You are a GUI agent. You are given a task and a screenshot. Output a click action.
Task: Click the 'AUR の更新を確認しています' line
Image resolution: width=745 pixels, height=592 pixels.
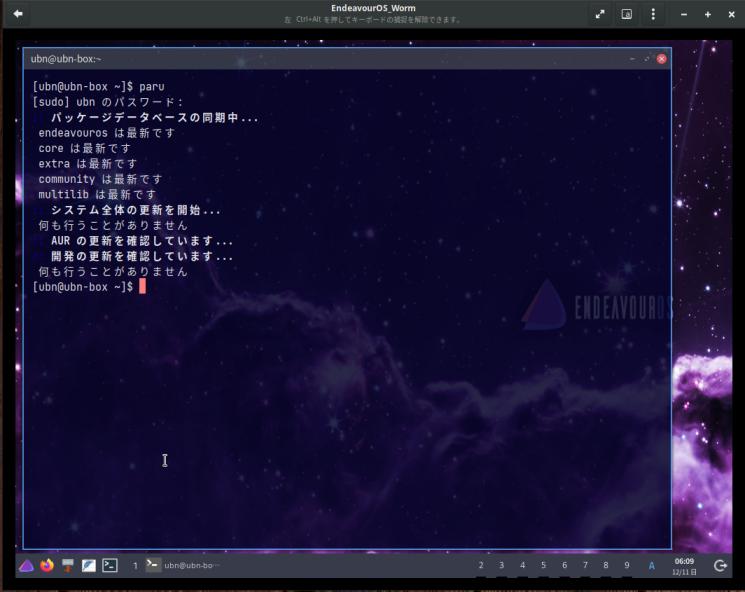(142, 241)
